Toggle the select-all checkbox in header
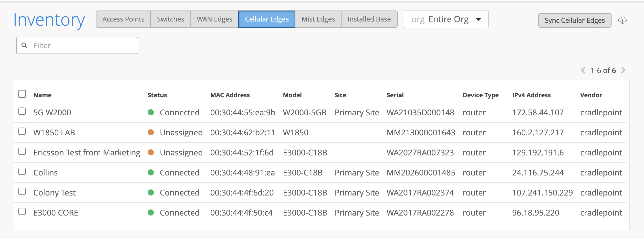 click(22, 94)
